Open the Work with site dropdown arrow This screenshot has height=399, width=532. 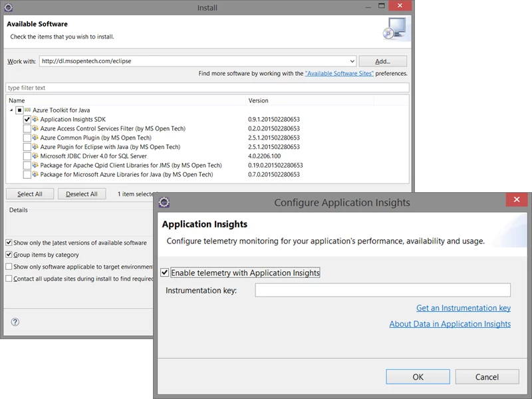coord(352,61)
